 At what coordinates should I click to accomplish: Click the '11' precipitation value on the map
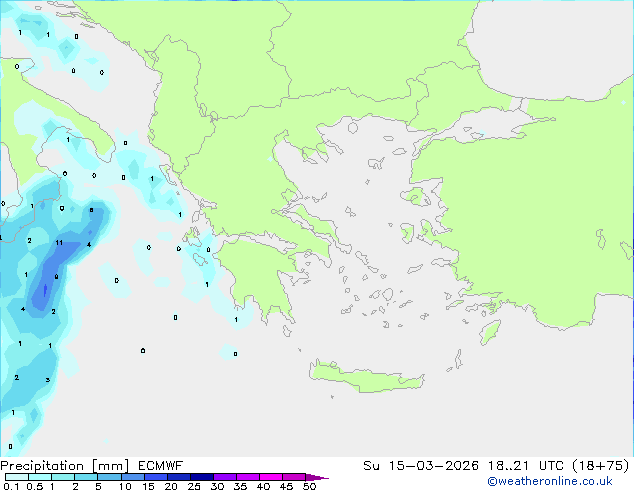[59, 243]
